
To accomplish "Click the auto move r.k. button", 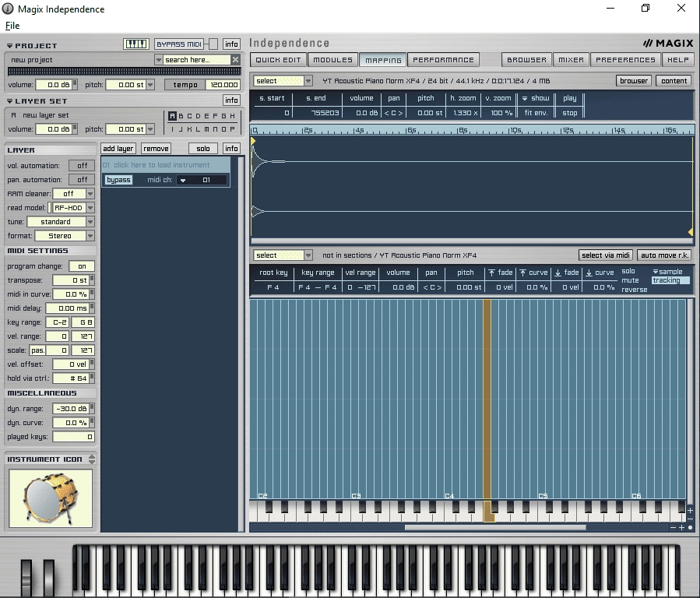I will point(664,255).
